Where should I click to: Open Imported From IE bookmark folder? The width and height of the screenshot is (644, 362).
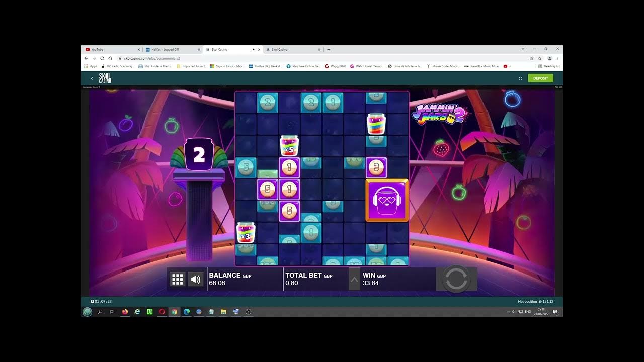191,66
